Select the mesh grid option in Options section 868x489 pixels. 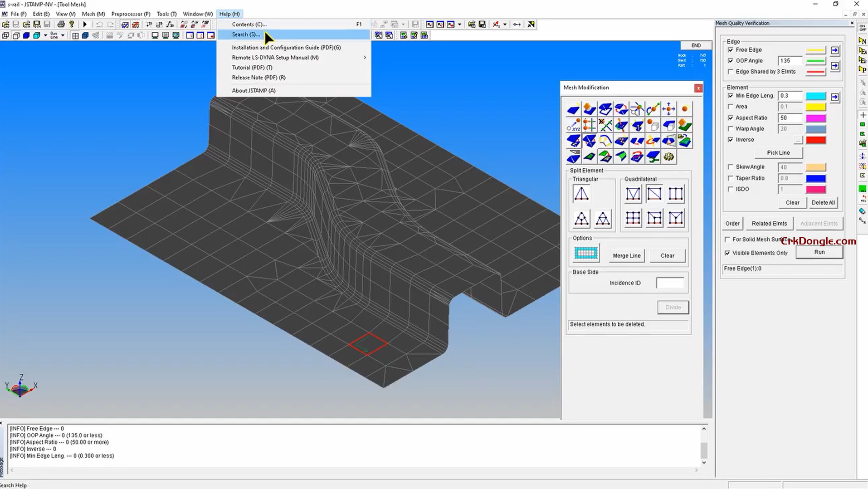tap(585, 253)
